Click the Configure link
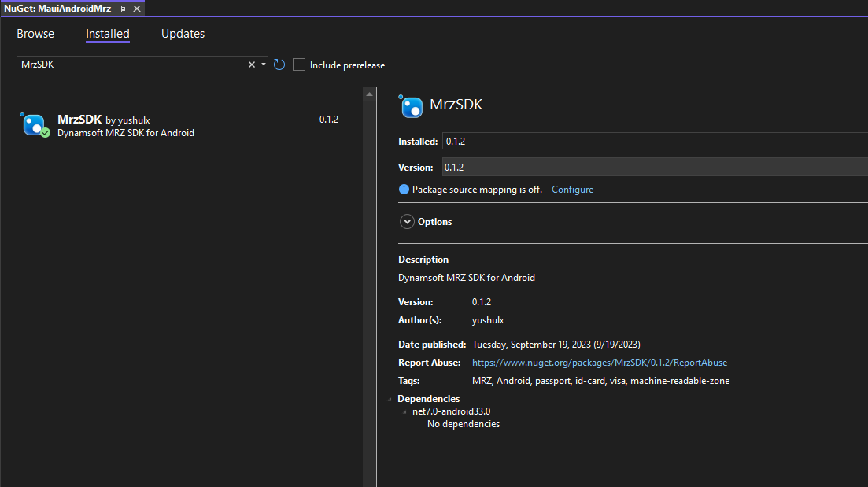Image resolution: width=868 pixels, height=487 pixels. [572, 190]
